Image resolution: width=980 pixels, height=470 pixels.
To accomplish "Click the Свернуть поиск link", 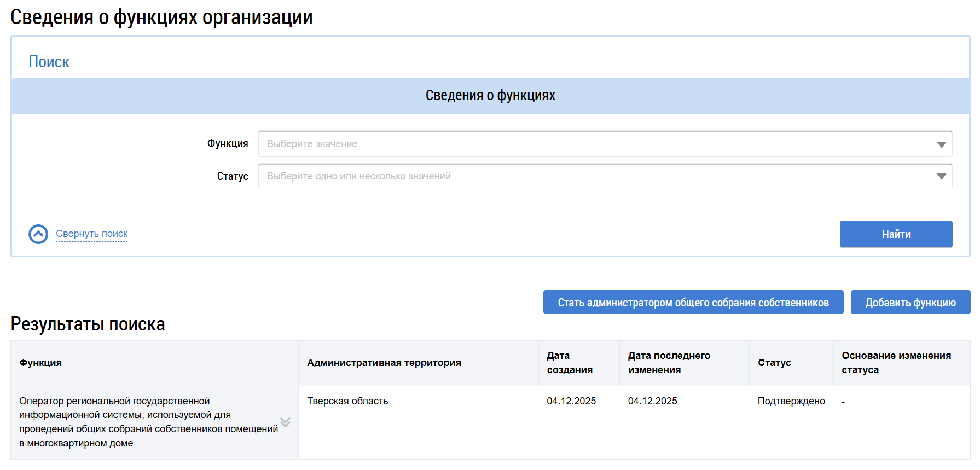I will 91,234.
